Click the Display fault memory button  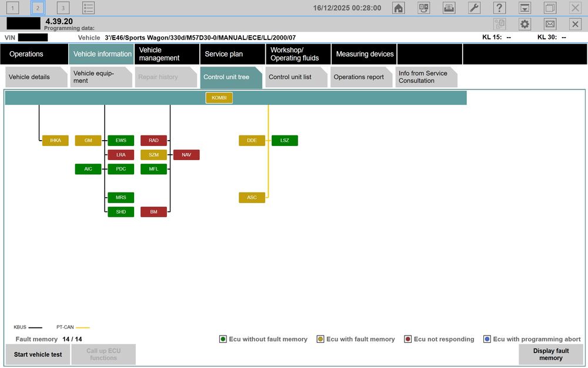point(551,354)
